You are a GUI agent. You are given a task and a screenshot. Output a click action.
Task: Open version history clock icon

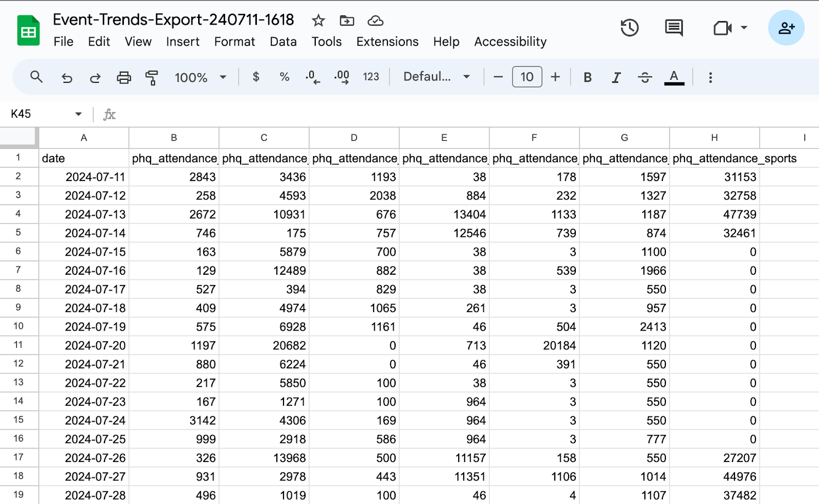(630, 28)
